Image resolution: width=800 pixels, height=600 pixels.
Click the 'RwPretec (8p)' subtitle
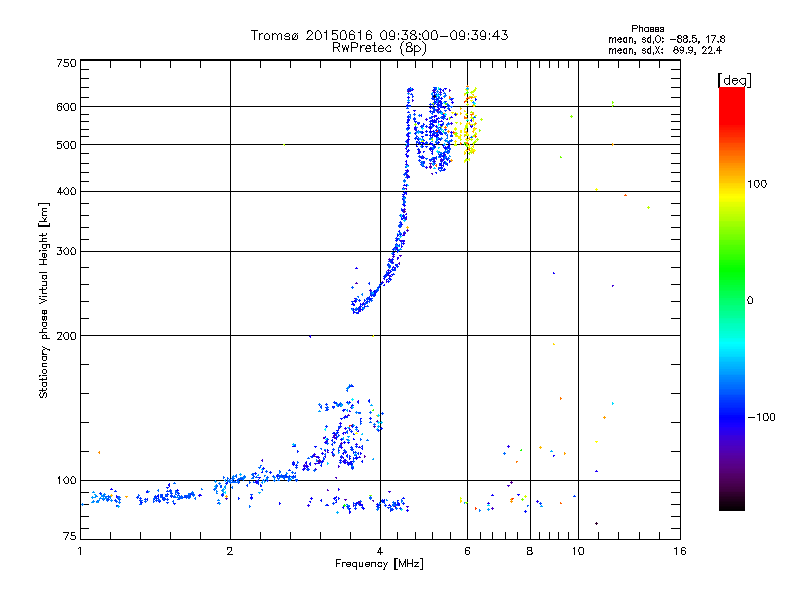(379, 48)
